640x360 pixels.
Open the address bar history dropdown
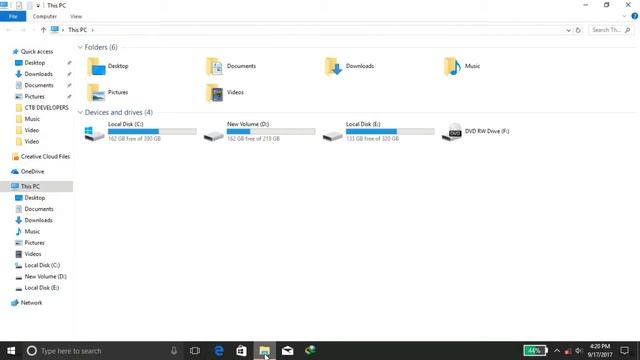[x=568, y=30]
